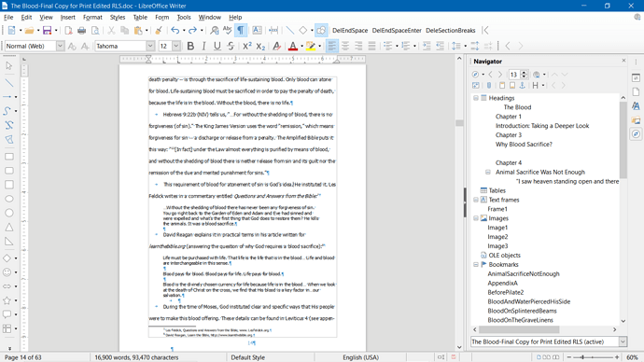This screenshot has height=362, width=644.
Task: Open the paragraph style dropdown
Action: (60, 46)
